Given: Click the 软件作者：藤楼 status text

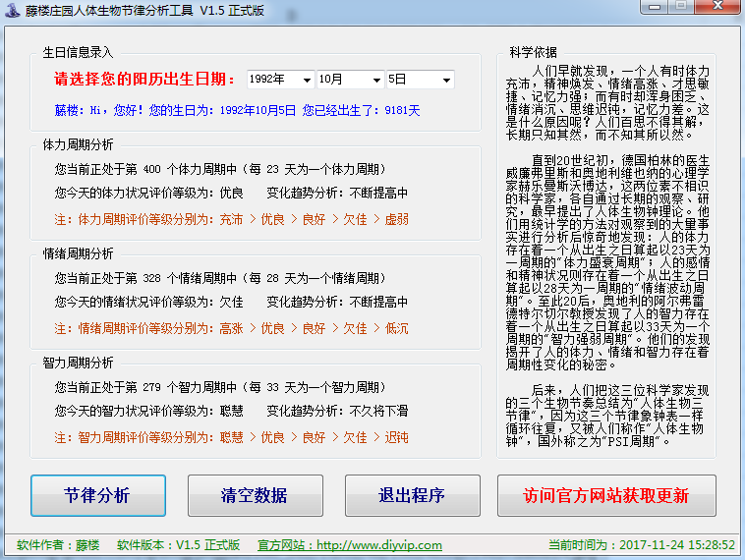Looking at the screenshot, I should (58, 545).
